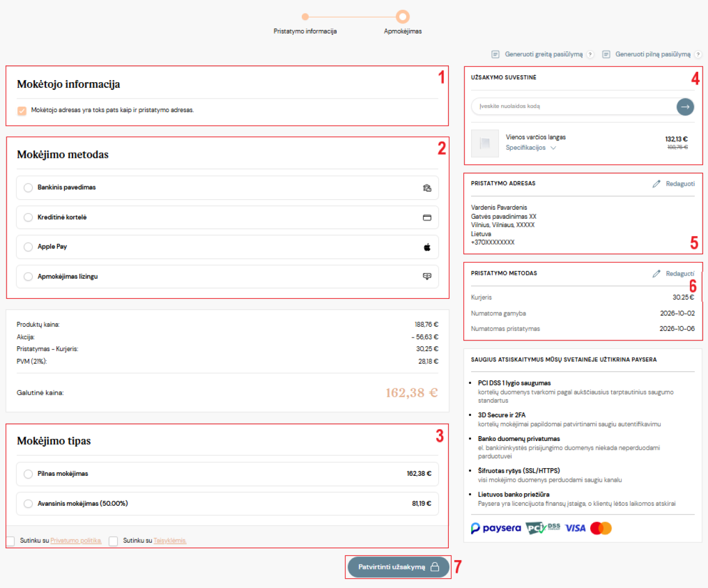Click Generuoti pilną pasiūlymą link
Image resolution: width=708 pixels, height=588 pixels.
pos(653,54)
